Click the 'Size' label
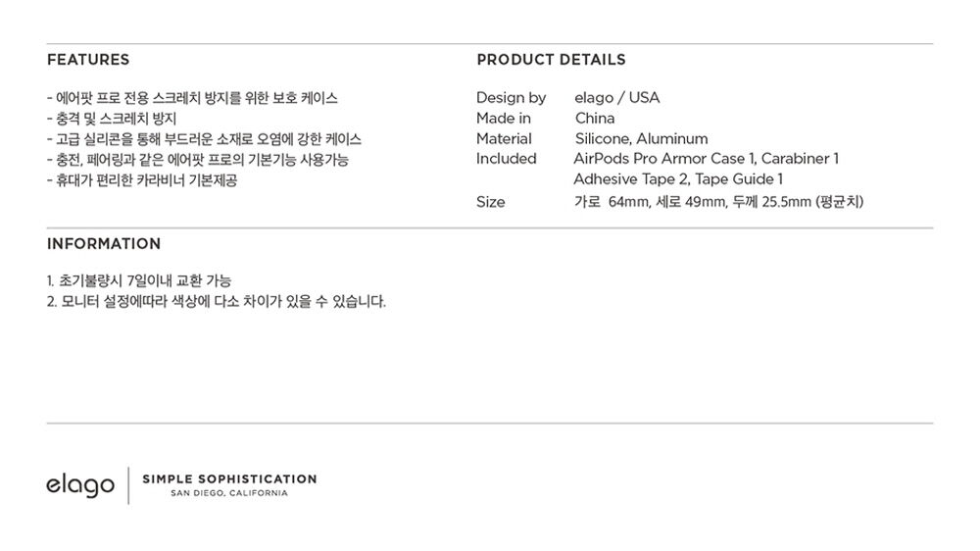The width and height of the screenshot is (980, 551). tap(491, 202)
